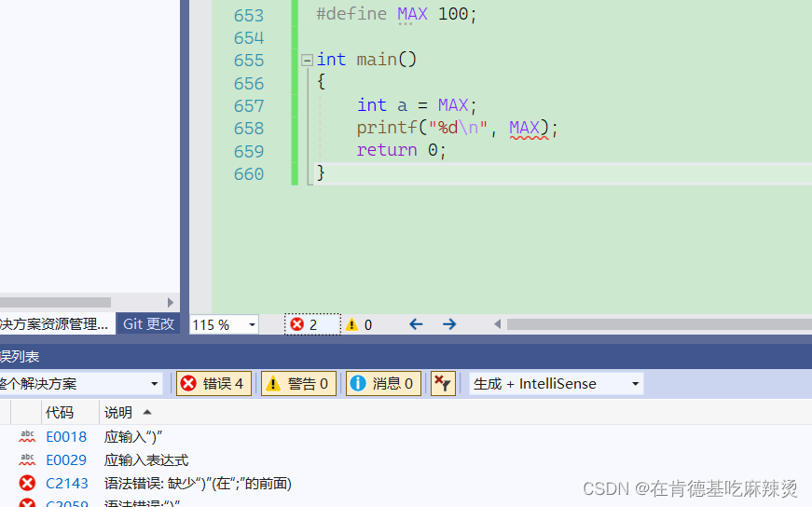Select the 应输入")" error row description
812x507 pixels.
(133, 437)
